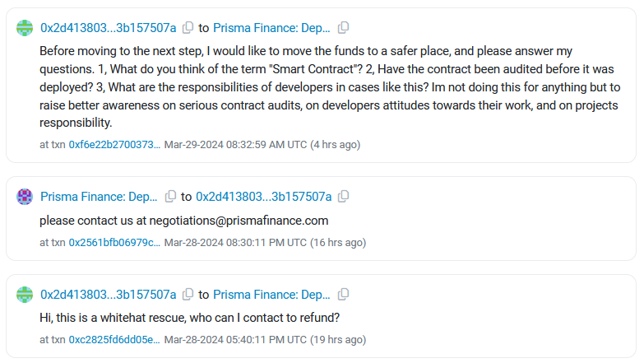Open transaction 0x2561bfb06979c link
Image resolution: width=644 pixels, height=363 pixels.
114,243
